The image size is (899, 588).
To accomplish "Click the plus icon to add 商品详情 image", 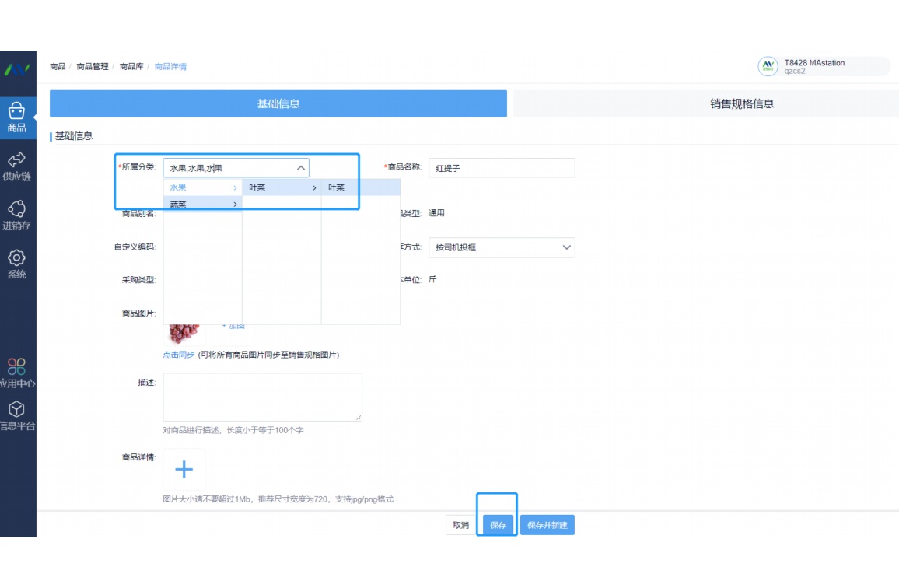I will click(184, 469).
